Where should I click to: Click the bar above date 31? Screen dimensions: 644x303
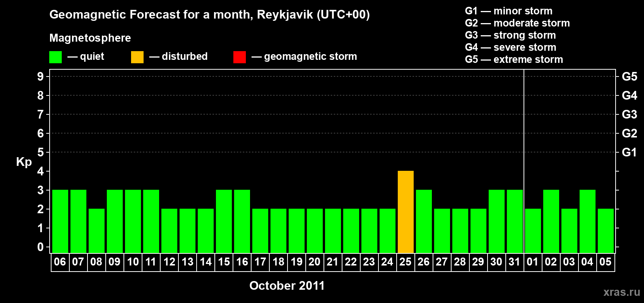coord(515,221)
